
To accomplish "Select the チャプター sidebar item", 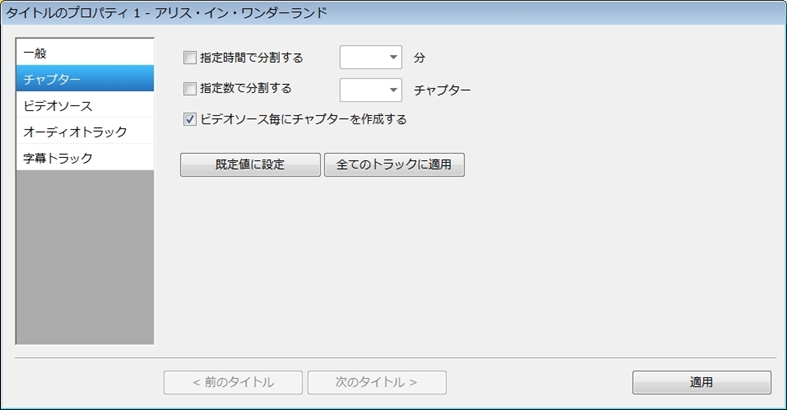I will (x=85, y=79).
